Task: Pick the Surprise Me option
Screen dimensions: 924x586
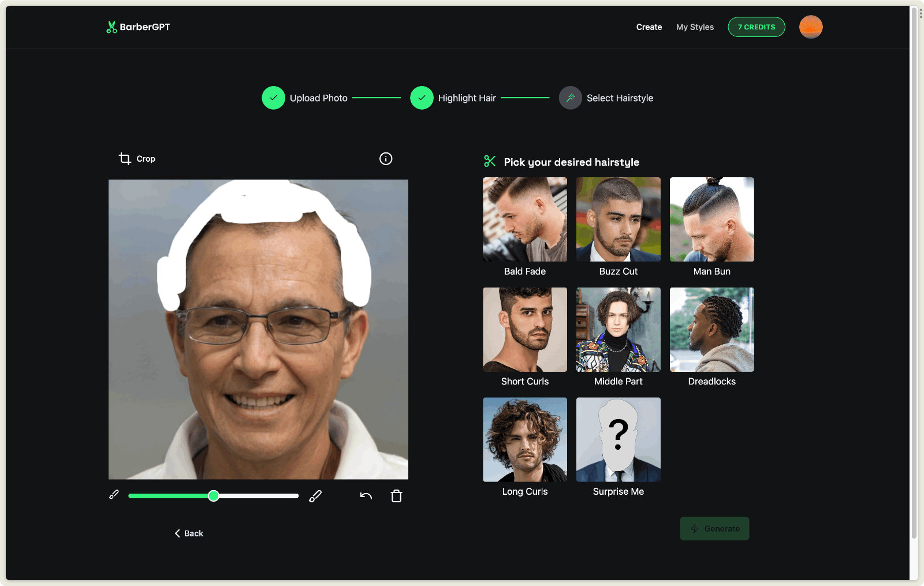Action: point(618,439)
